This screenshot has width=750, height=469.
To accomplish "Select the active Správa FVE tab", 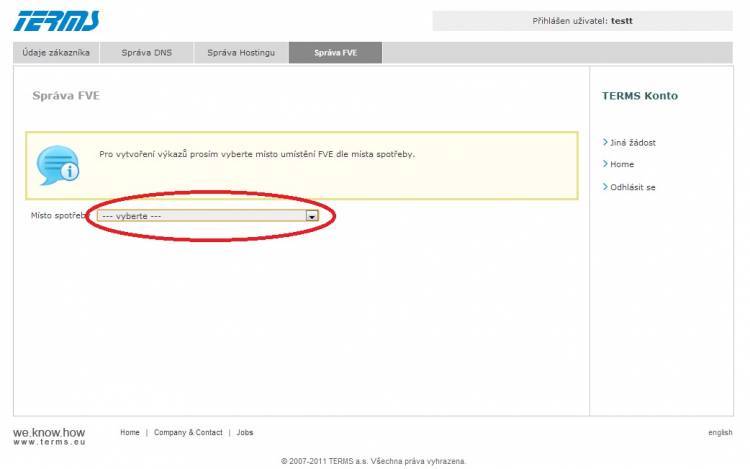I will coord(335,53).
